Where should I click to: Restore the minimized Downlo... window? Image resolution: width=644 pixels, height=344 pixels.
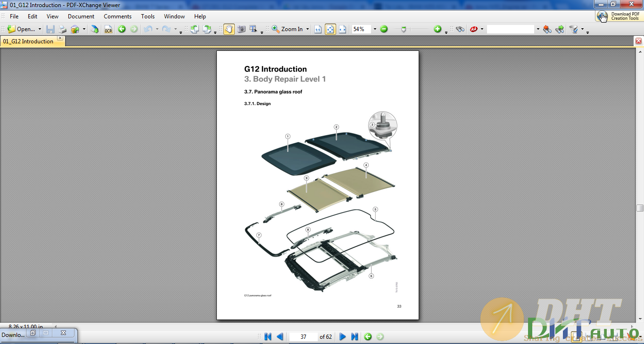click(33, 333)
